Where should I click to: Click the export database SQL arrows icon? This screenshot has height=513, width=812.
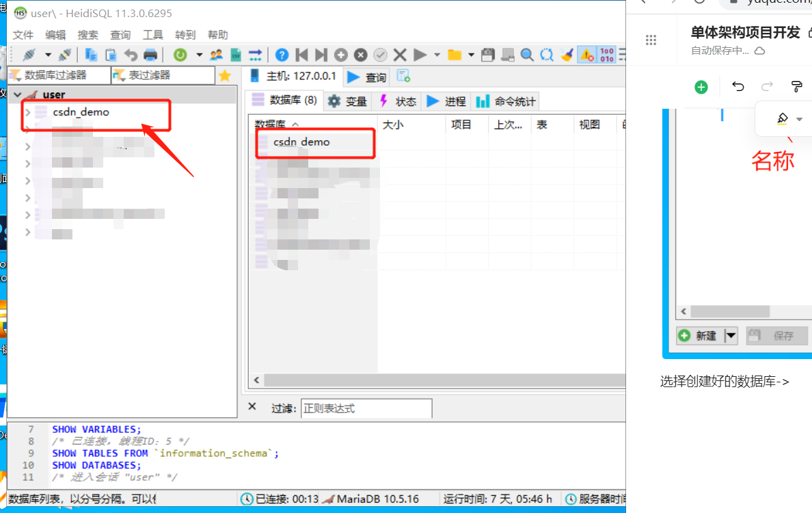[256, 55]
